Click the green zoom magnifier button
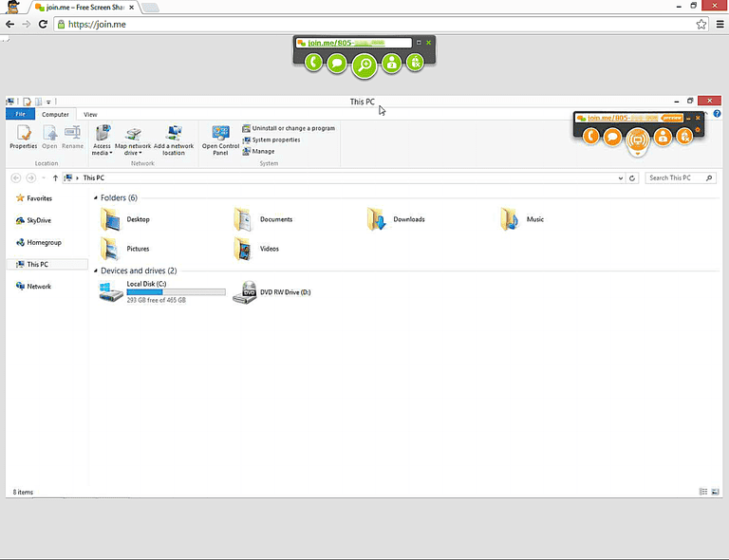 pos(364,65)
